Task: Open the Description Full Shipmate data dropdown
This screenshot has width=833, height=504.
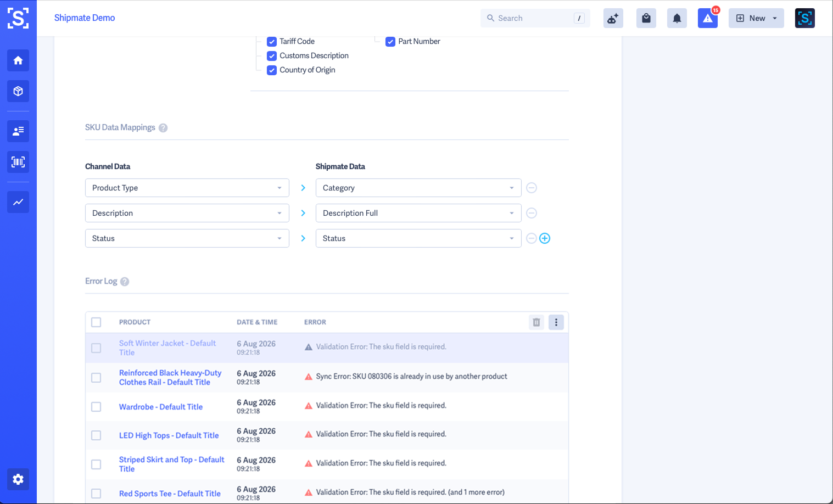Action: 418,213
